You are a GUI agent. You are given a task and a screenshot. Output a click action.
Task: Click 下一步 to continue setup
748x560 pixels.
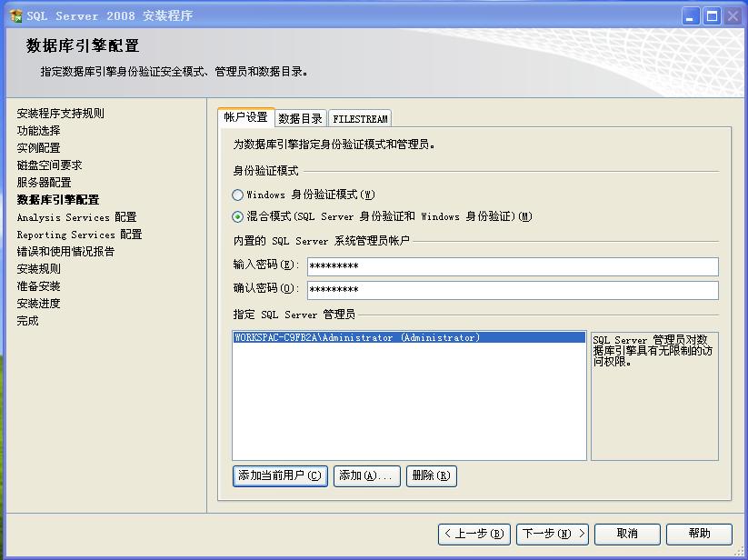(x=552, y=534)
